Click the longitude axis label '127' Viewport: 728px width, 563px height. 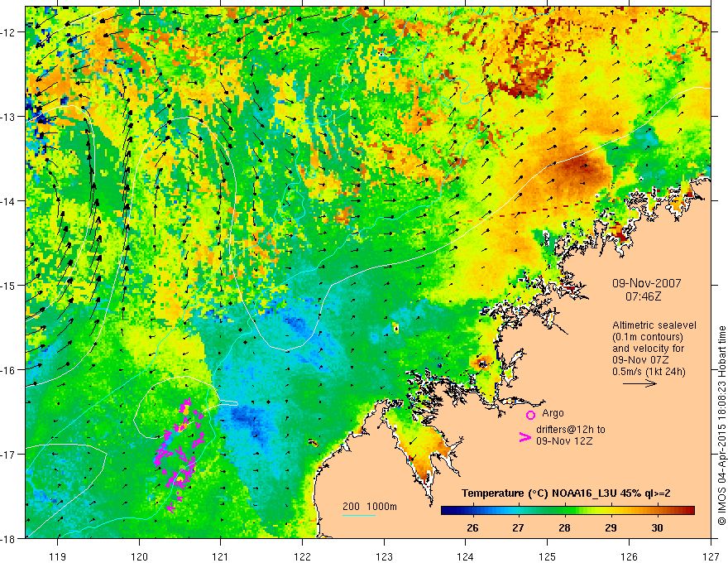click(x=711, y=556)
